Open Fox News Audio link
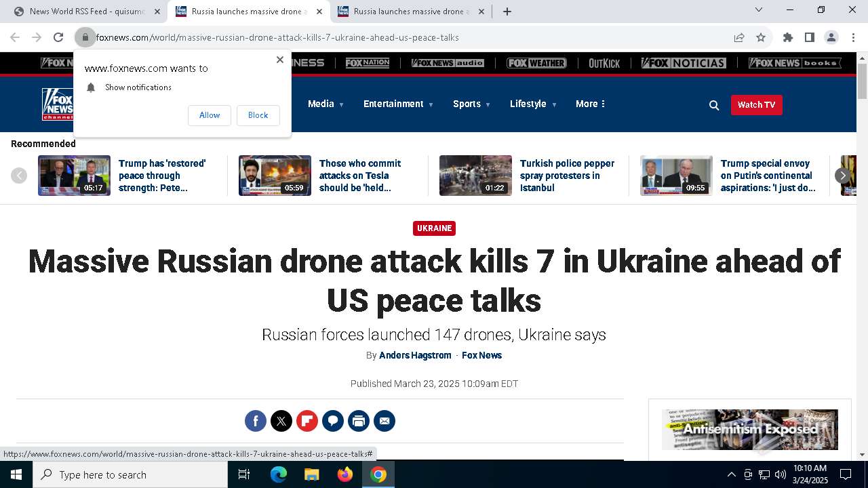Image resolution: width=868 pixels, height=488 pixels. tap(448, 63)
